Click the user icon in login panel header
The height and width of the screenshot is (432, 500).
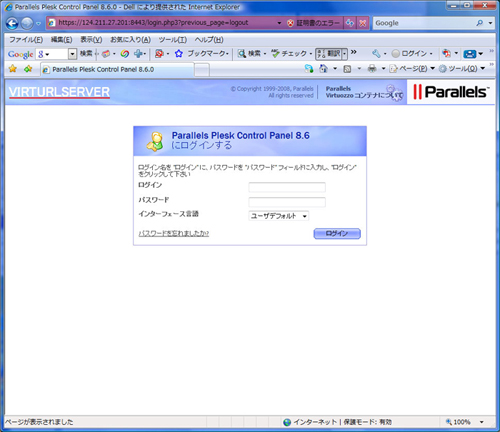point(155,141)
